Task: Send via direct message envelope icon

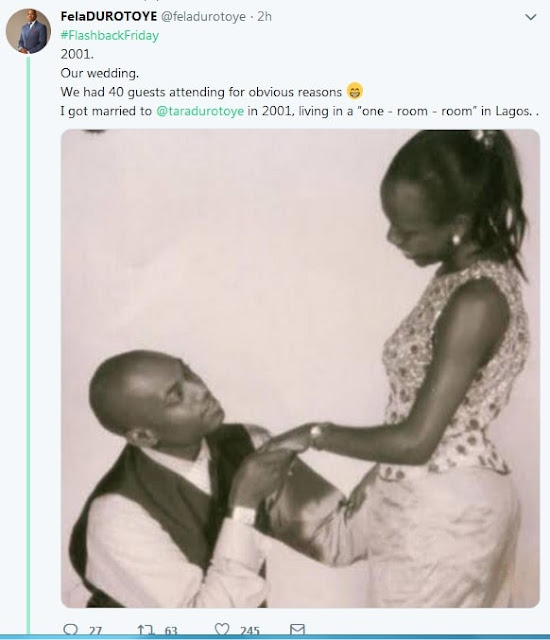Action: pos(297,630)
